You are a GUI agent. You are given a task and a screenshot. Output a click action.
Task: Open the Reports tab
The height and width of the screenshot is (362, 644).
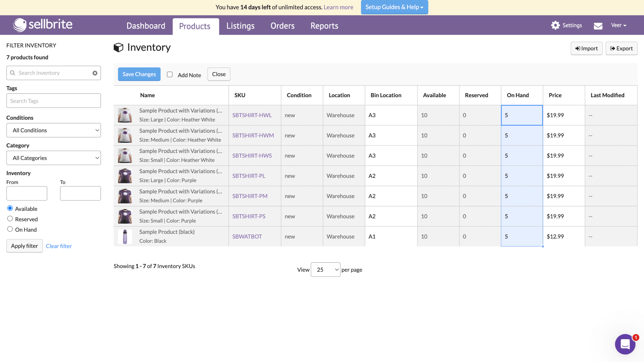(x=324, y=26)
